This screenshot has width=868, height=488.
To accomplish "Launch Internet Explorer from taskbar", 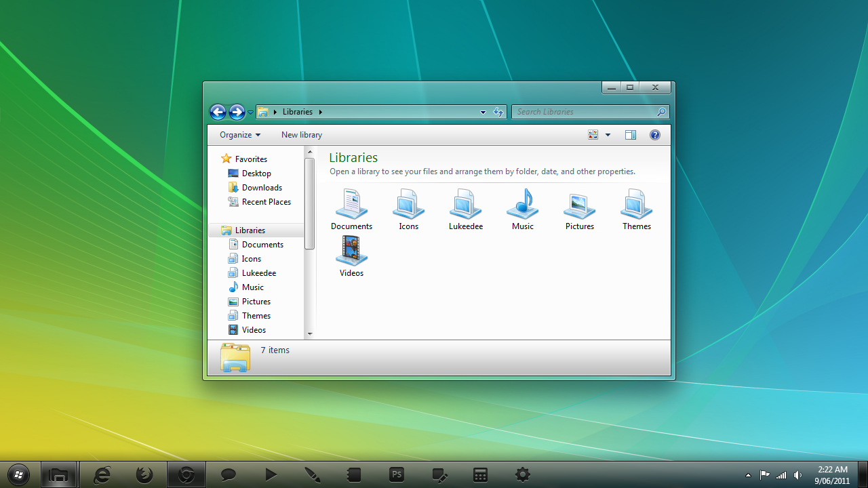I will pos(102,475).
